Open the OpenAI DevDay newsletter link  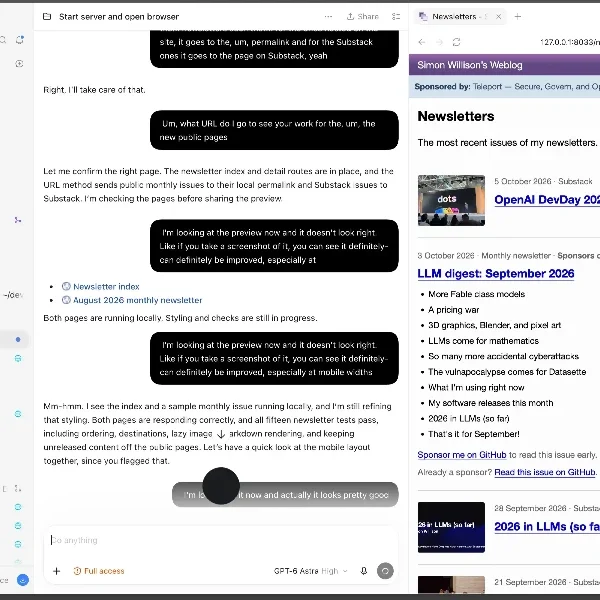coord(547,200)
